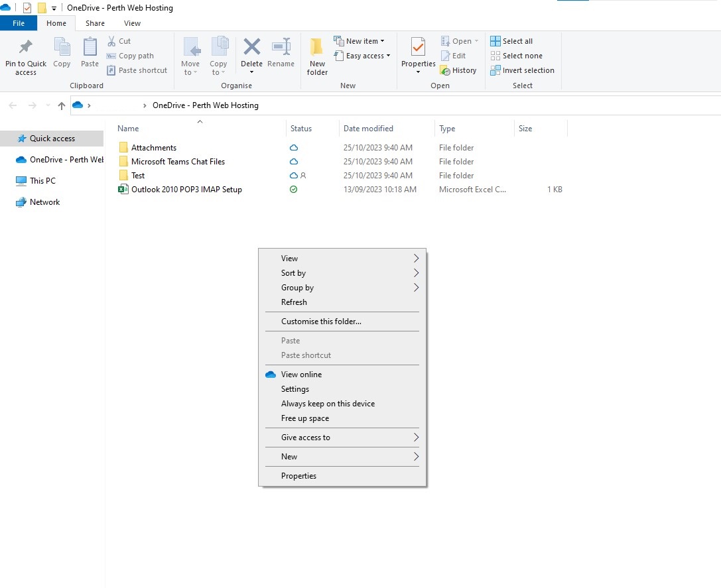Click Invert selection in ribbon
The height and width of the screenshot is (588, 721).
(523, 70)
